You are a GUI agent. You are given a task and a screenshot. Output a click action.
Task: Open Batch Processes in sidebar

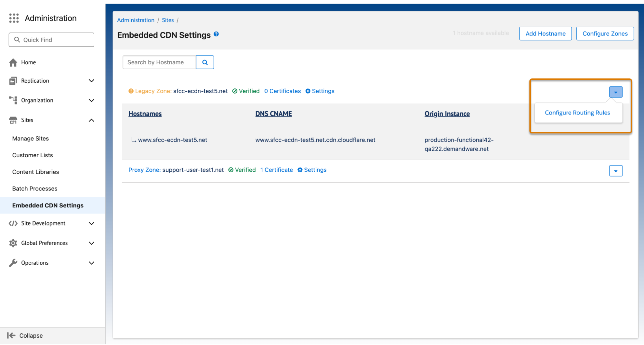click(35, 189)
